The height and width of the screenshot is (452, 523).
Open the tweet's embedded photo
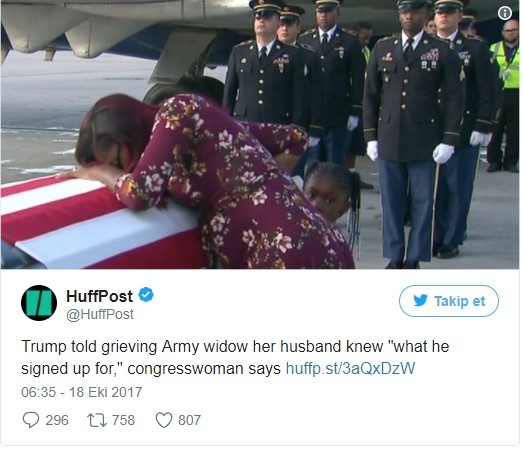point(260,134)
